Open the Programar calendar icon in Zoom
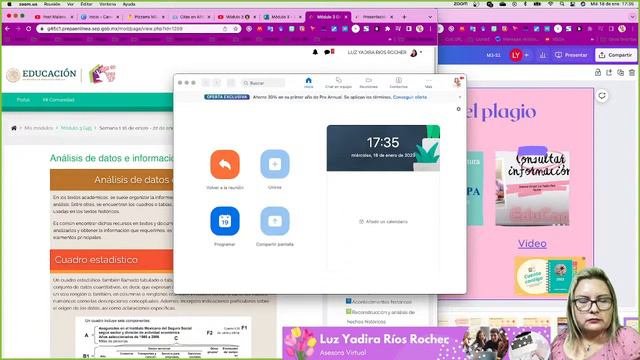Screen dimensions: 640x360 tap(225, 221)
